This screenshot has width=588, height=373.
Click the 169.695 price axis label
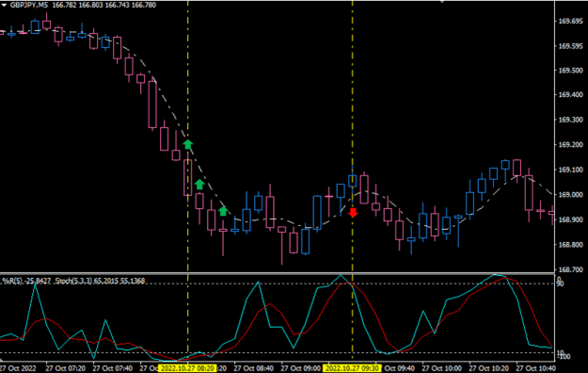pos(571,22)
